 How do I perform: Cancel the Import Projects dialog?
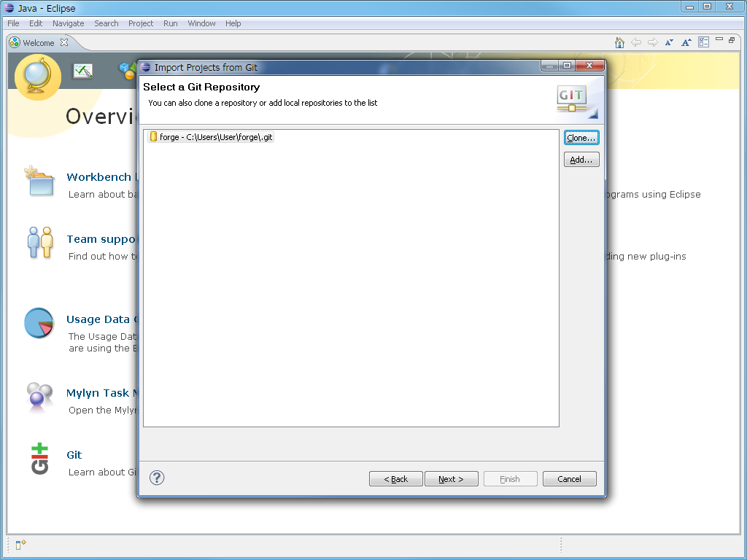pyautogui.click(x=569, y=479)
